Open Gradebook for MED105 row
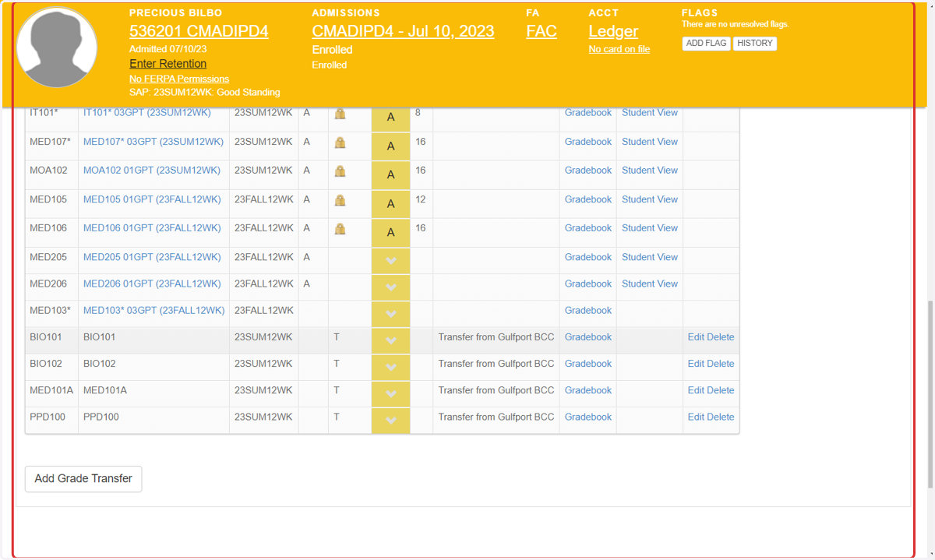935x560 pixels. (588, 199)
